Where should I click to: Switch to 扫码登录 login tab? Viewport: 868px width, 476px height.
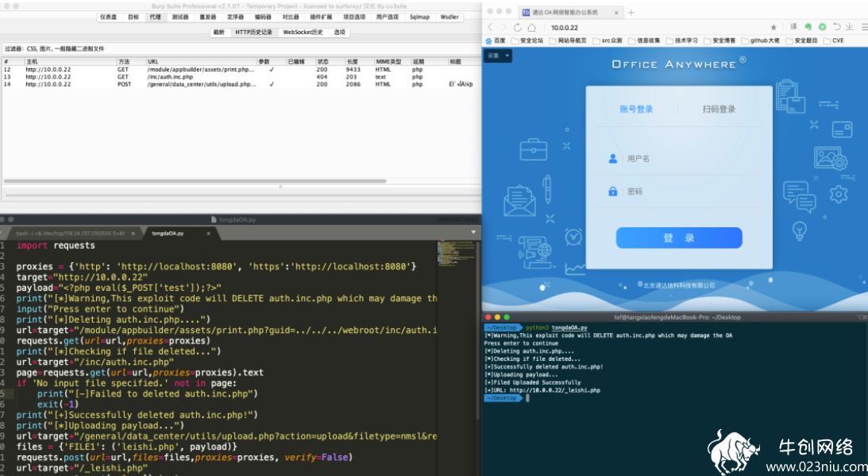click(719, 109)
